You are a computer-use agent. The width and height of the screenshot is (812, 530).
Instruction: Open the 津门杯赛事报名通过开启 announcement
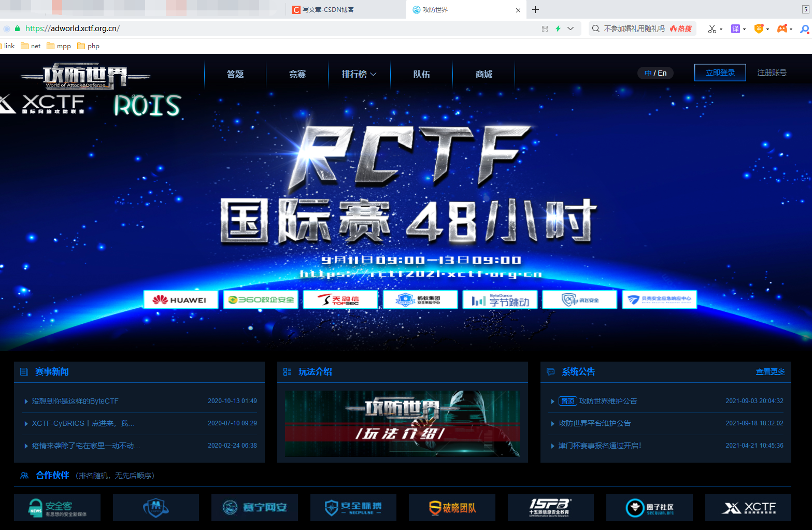click(x=600, y=446)
